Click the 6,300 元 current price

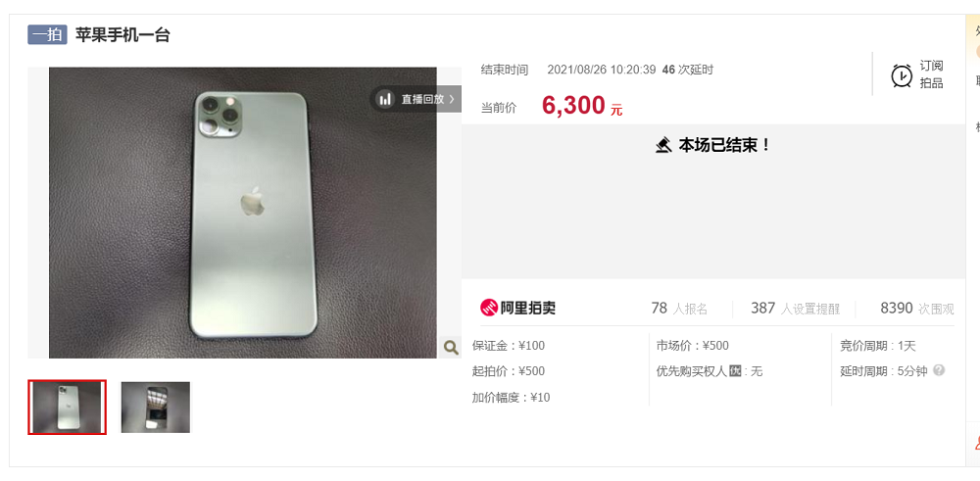click(x=582, y=106)
